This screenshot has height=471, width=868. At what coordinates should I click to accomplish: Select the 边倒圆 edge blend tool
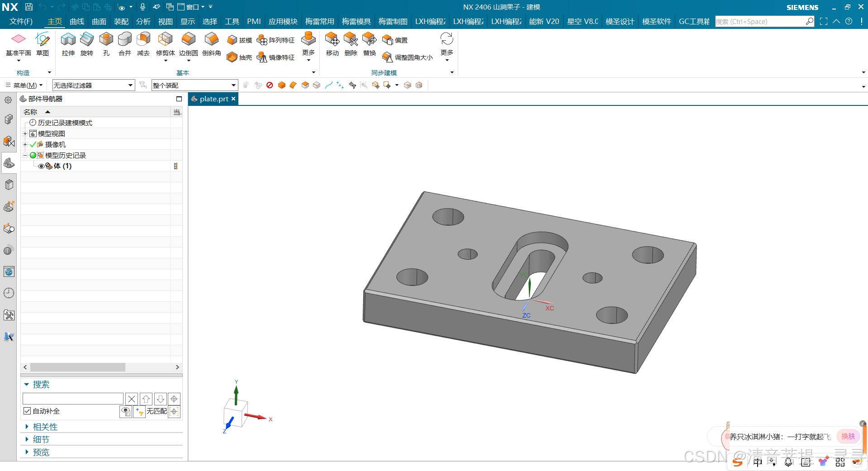click(189, 44)
